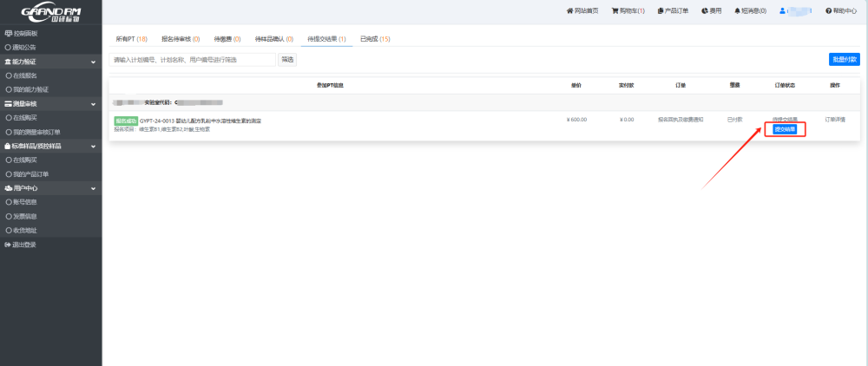Viewport: 868px width, 366px height.
Task: Open the user account profile icon
Action: click(x=782, y=11)
